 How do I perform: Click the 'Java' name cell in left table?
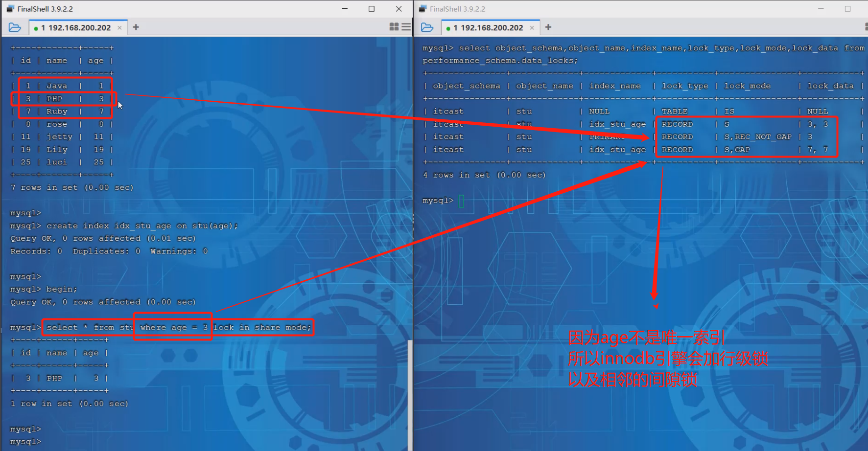point(57,86)
